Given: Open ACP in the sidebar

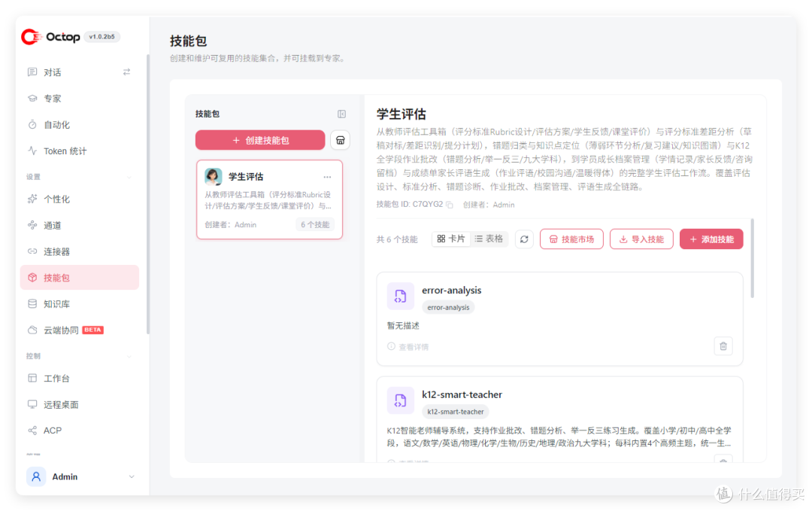Looking at the screenshot, I should (79, 430).
